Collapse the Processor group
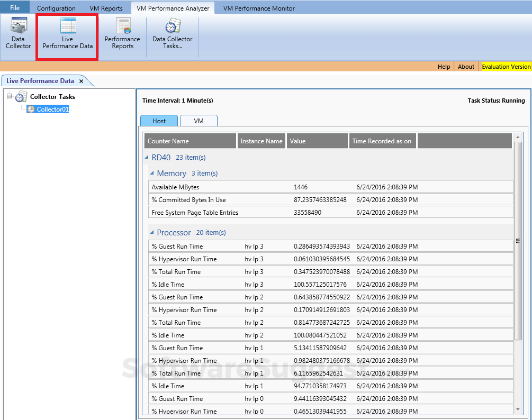 (x=153, y=232)
